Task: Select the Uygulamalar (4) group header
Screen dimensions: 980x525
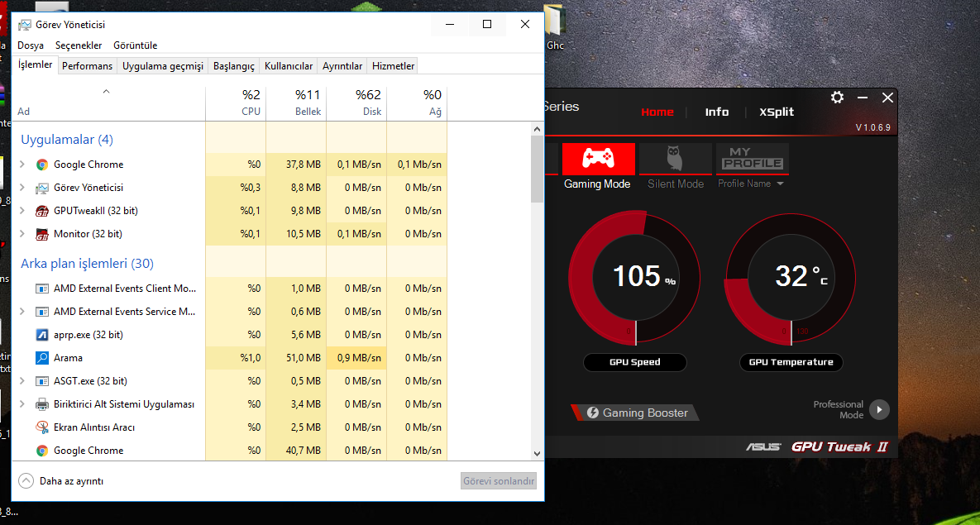Action: coord(67,140)
